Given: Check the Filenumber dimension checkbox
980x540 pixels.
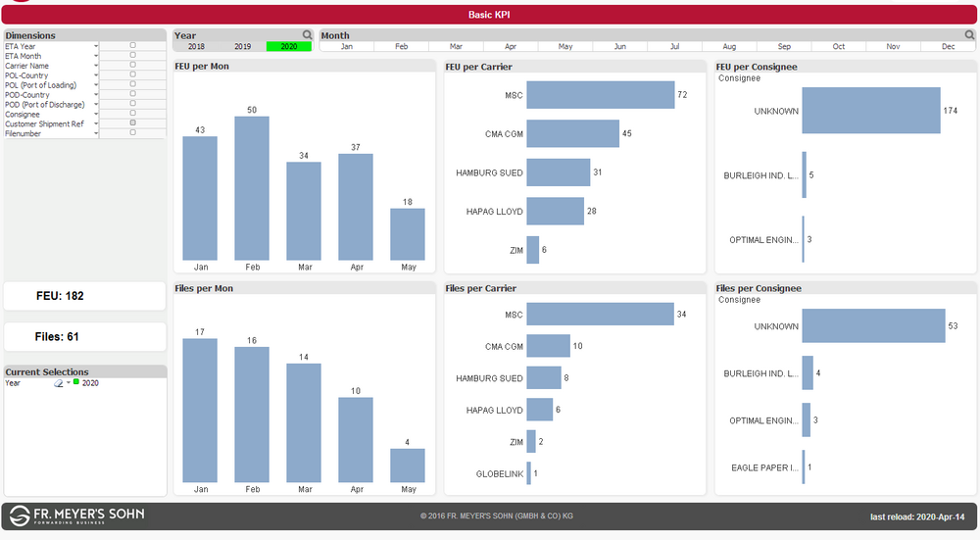Looking at the screenshot, I should point(132,133).
